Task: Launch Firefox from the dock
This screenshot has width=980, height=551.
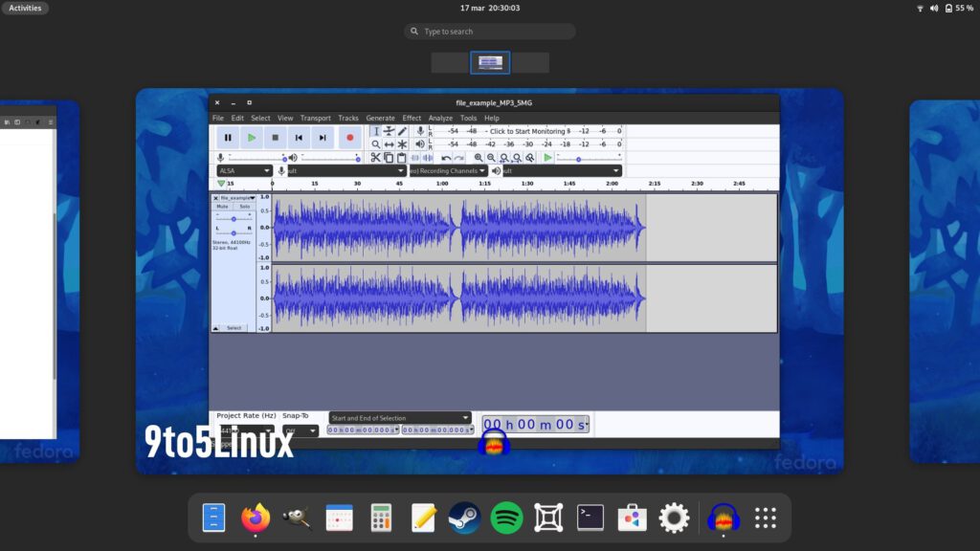Action: (256, 518)
